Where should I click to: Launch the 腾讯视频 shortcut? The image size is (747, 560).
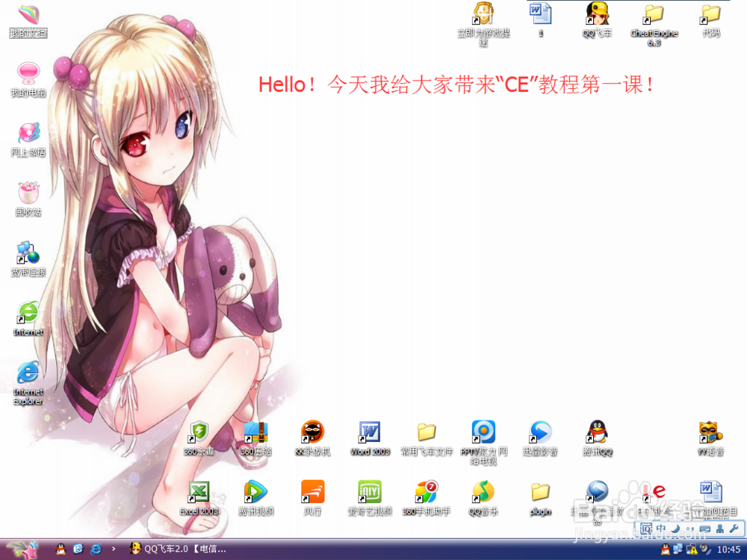(x=255, y=498)
